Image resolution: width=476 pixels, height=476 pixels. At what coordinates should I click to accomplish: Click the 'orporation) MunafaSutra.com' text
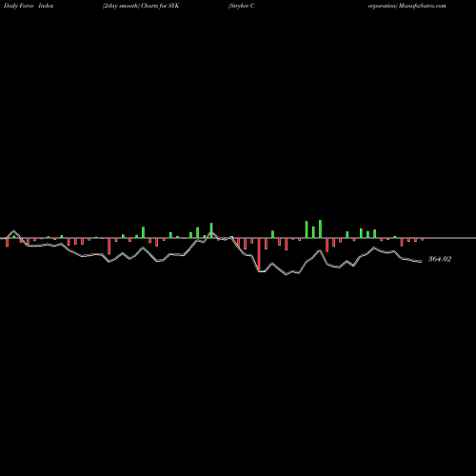407,6
